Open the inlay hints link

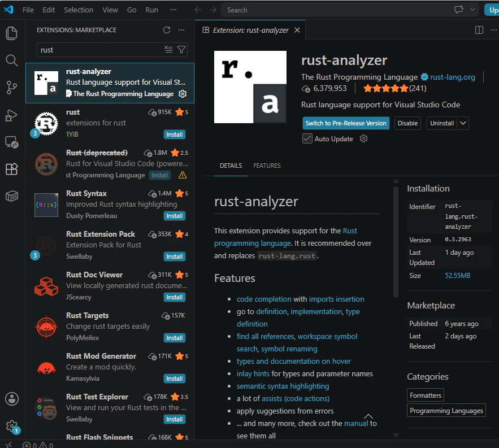pyautogui.click(x=253, y=373)
